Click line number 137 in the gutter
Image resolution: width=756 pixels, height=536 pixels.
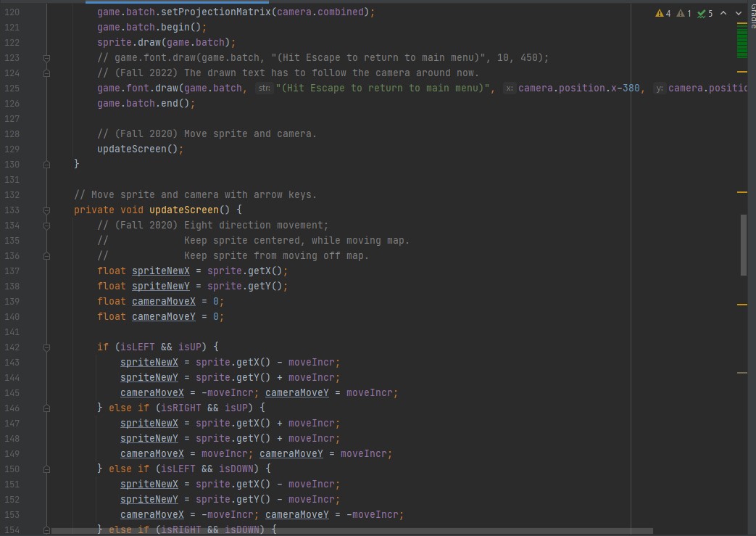coord(12,271)
